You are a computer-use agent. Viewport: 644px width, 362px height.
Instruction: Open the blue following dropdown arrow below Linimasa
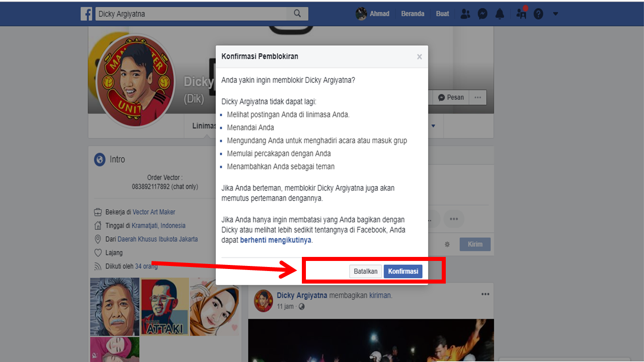pos(433,126)
